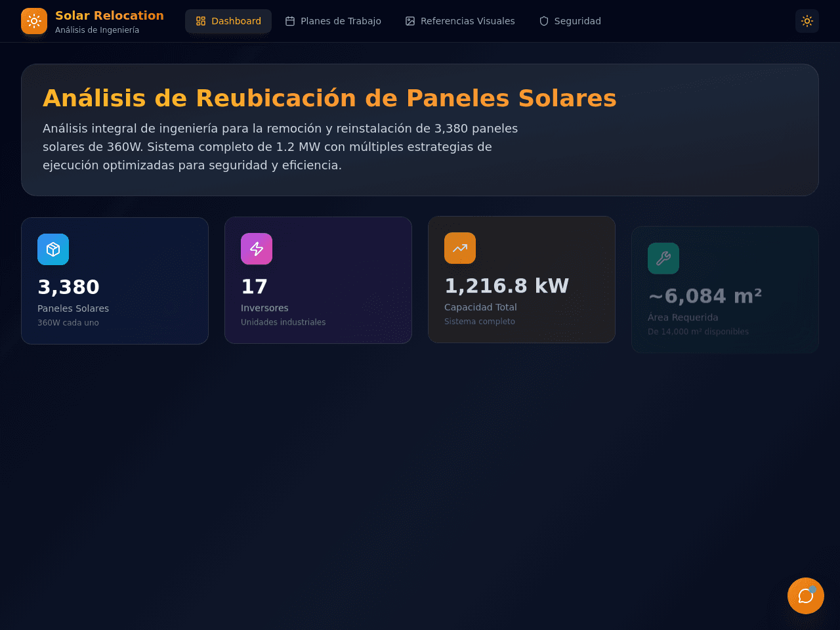Click the 'Análisis de Ingeniería' subtitle
Screen dimensions: 840x630
[97, 30]
